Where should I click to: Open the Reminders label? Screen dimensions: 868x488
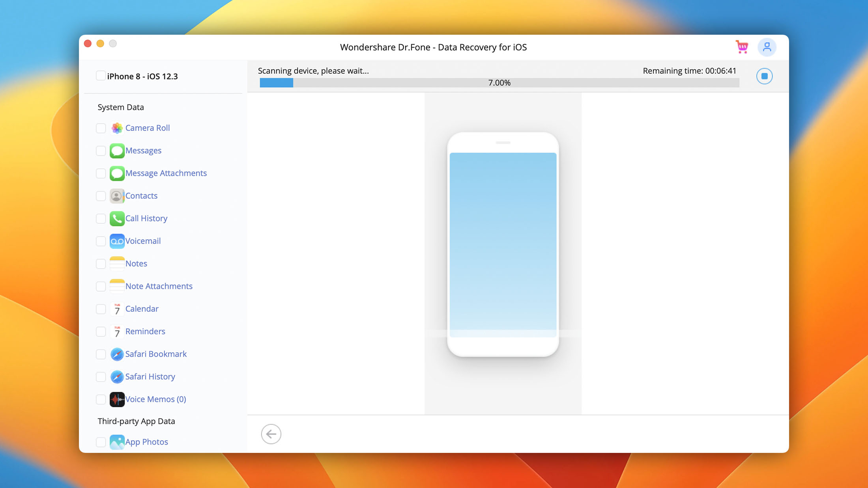coord(145,332)
